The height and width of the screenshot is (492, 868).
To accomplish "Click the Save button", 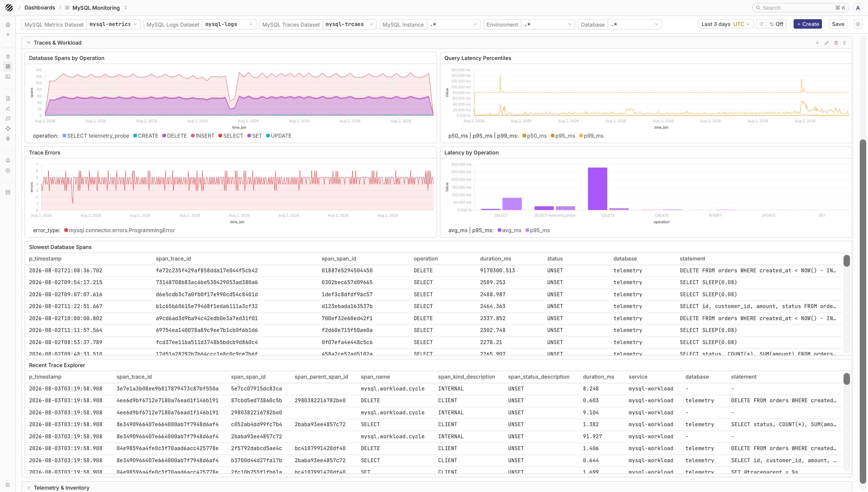I will [x=838, y=24].
